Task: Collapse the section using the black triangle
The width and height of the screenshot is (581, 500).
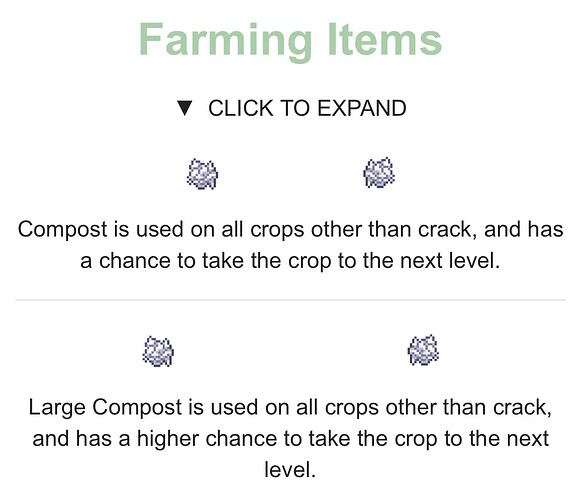Action: pos(185,108)
